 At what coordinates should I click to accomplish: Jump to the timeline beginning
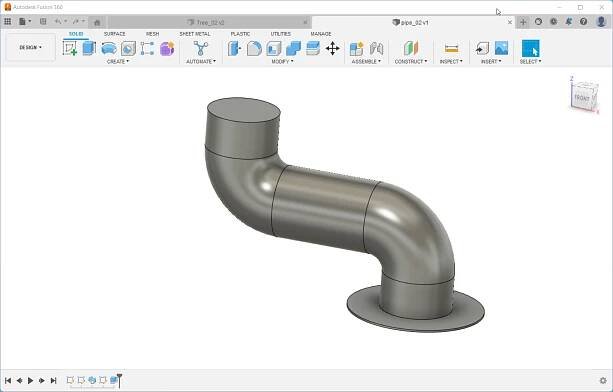click(x=8, y=380)
